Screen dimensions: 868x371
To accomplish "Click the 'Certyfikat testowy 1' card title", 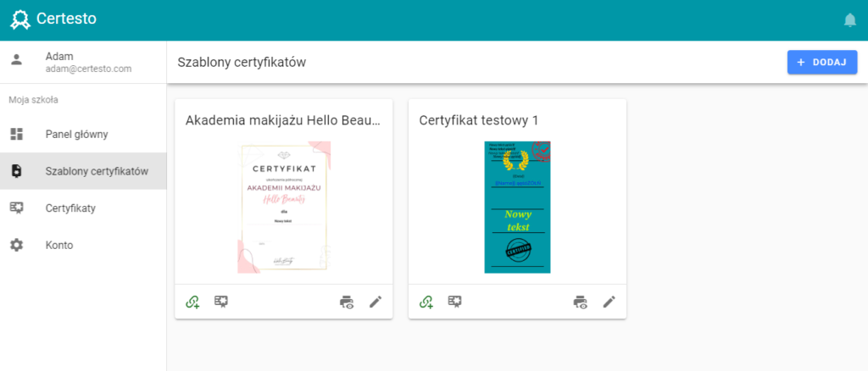I will click(478, 120).
